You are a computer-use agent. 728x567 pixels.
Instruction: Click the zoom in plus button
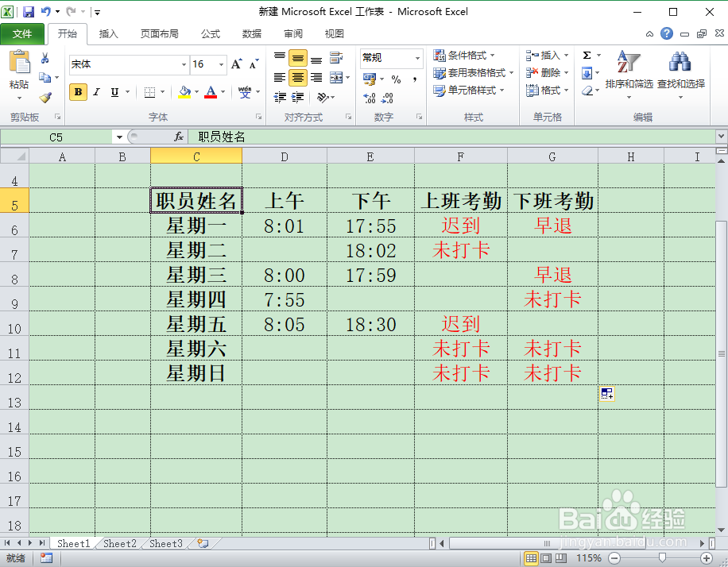point(707,558)
